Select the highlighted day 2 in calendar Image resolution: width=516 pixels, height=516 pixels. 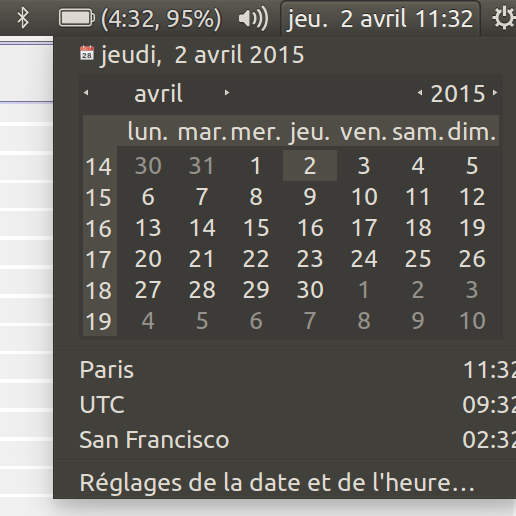tap(310, 166)
